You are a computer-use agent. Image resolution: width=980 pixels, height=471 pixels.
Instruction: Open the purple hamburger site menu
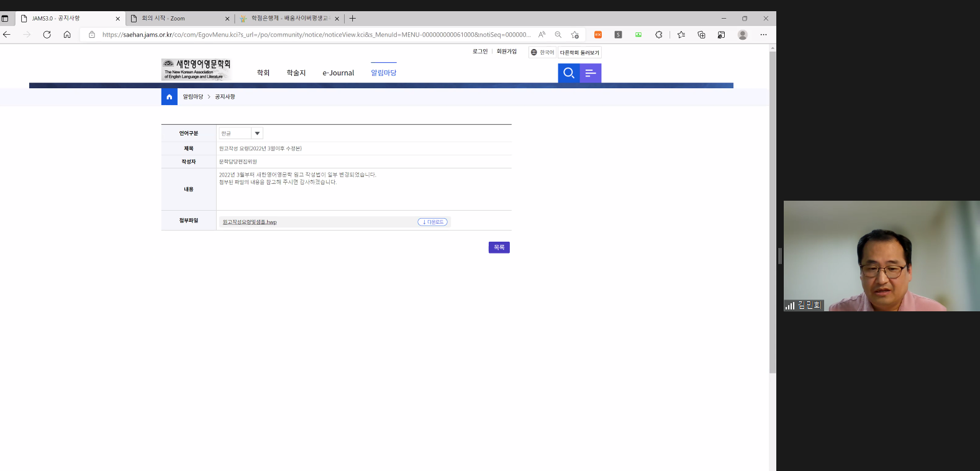pos(591,73)
